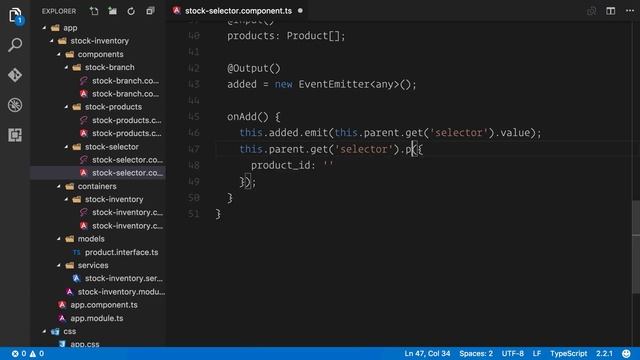Select highlighted stock-selector component file
This screenshot has height=360, width=640.
coord(98,173)
